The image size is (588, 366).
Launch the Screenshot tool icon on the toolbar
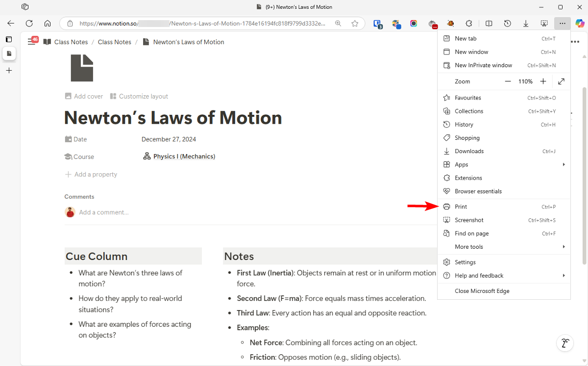[x=544, y=23]
